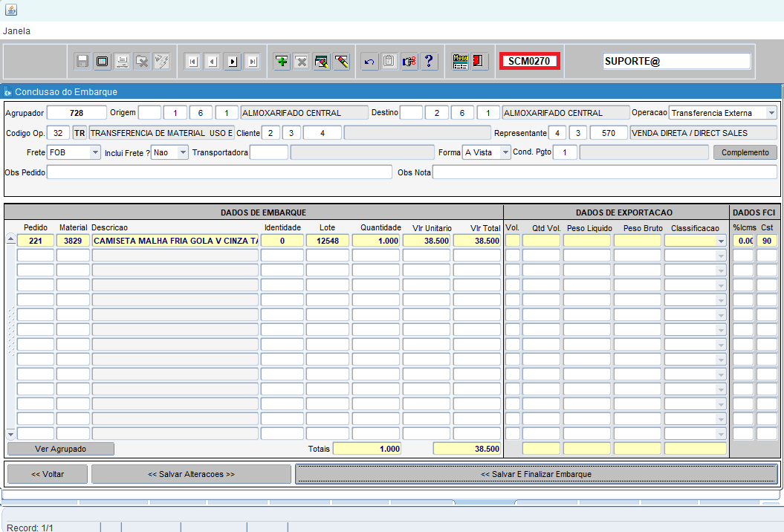Click VENDA DIRETA / DIRECT SALES field
The height and width of the screenshot is (532, 784).
(x=704, y=133)
